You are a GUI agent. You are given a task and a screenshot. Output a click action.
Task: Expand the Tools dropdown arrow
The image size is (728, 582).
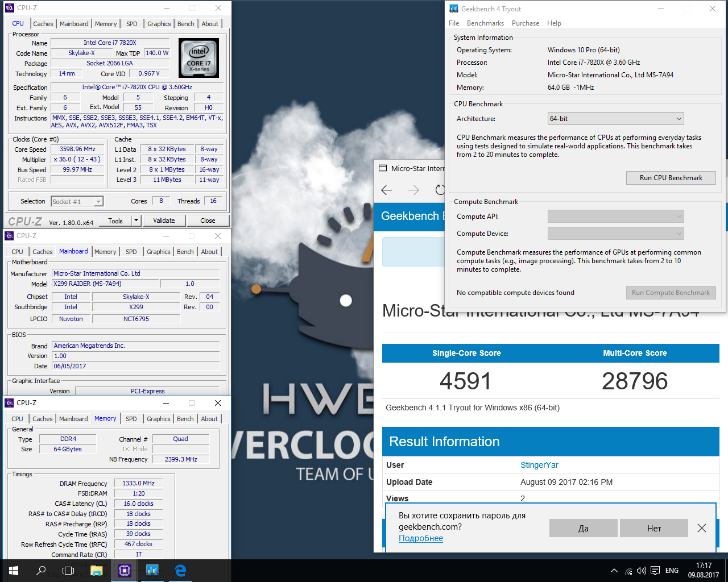coord(136,221)
